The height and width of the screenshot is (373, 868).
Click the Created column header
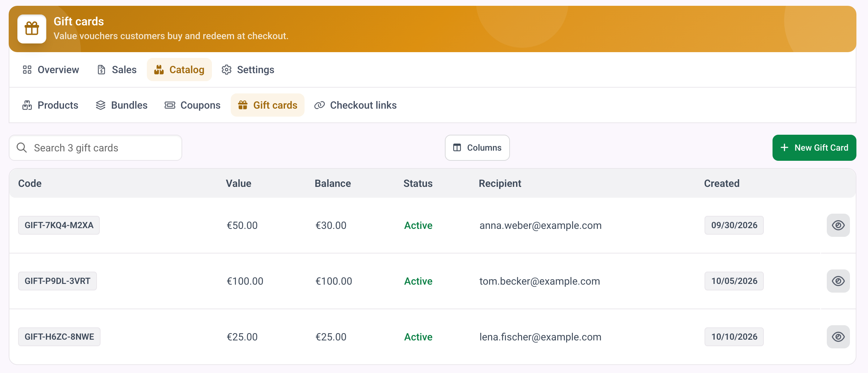click(722, 183)
